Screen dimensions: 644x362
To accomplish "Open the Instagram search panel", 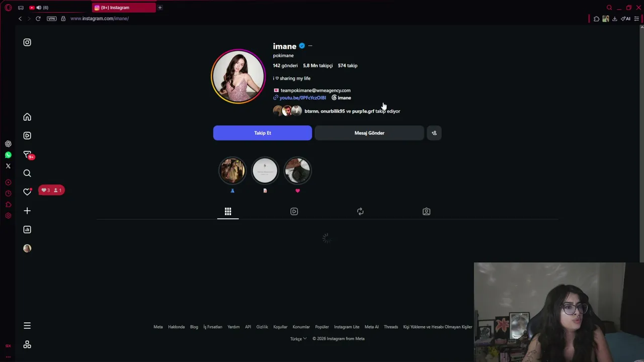I will pos(27,173).
